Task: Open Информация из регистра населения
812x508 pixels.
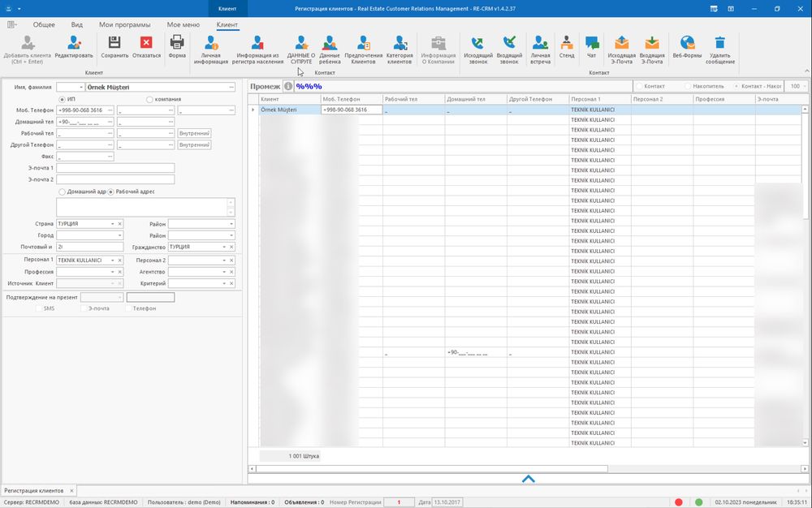Action: click(257, 43)
